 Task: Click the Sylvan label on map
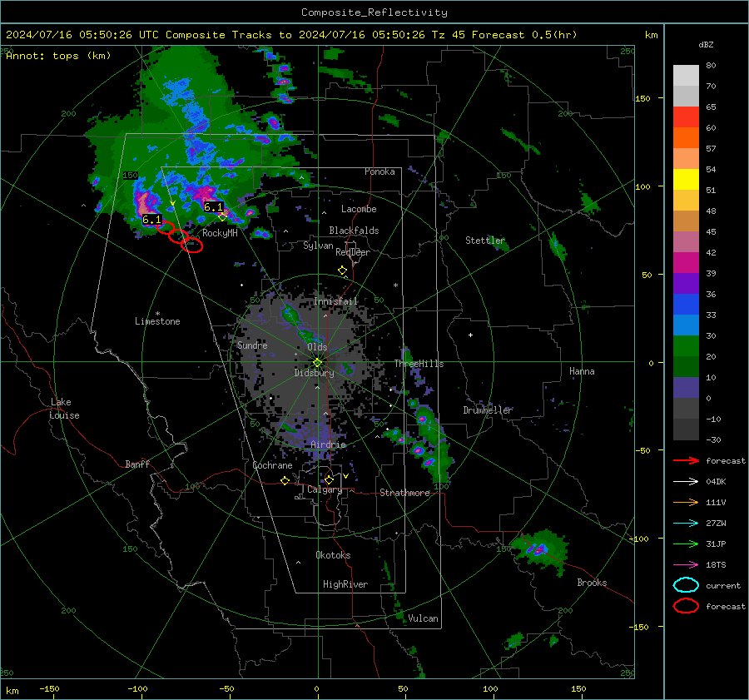[318, 246]
